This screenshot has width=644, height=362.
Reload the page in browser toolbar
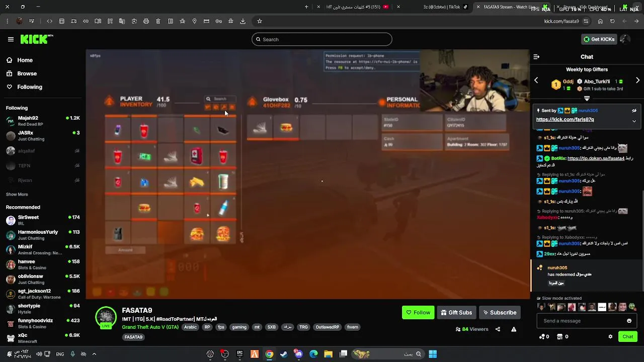[612, 21]
